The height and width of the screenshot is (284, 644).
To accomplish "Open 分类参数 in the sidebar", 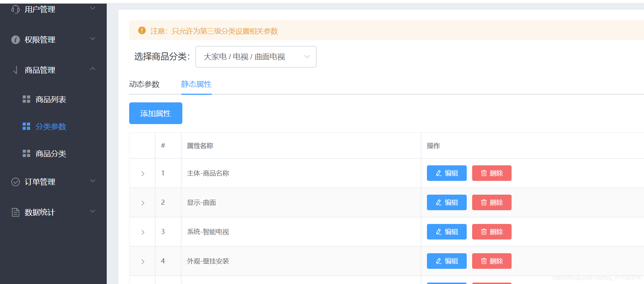I will pyautogui.click(x=51, y=127).
